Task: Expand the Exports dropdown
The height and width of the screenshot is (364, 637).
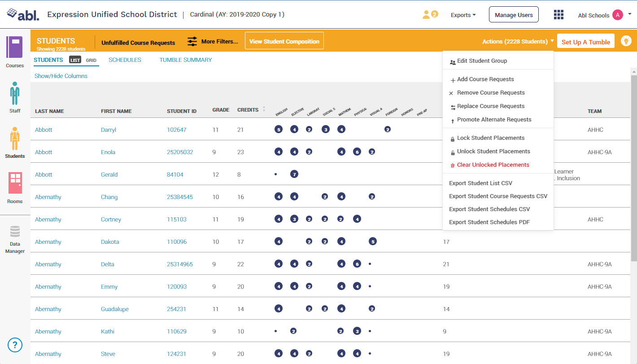Action: [x=463, y=15]
